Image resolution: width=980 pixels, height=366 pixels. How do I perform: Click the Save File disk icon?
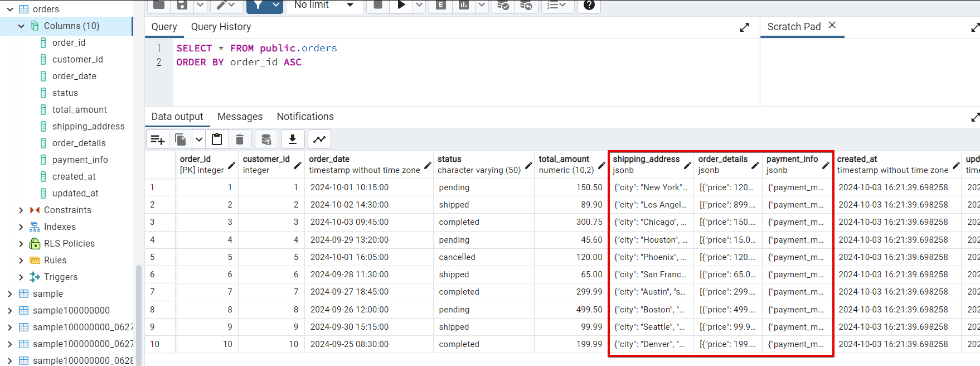[x=182, y=4]
